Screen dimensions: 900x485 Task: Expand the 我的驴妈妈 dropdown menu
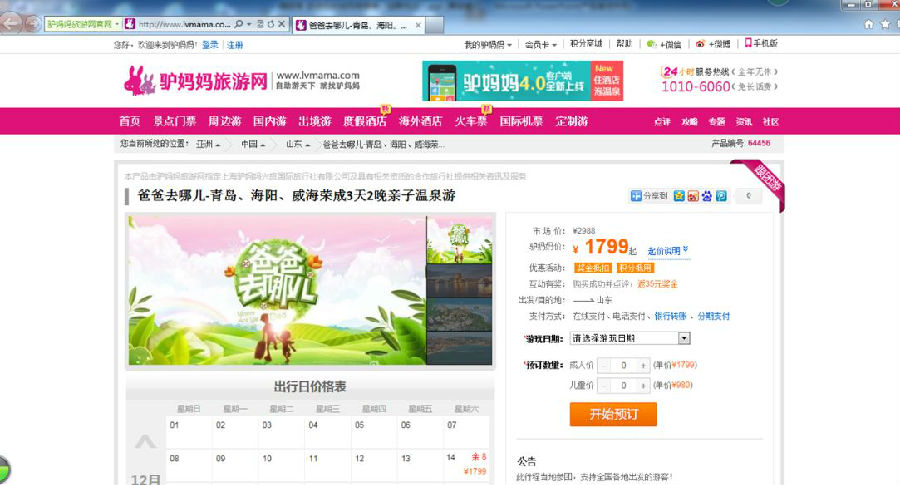coord(488,44)
